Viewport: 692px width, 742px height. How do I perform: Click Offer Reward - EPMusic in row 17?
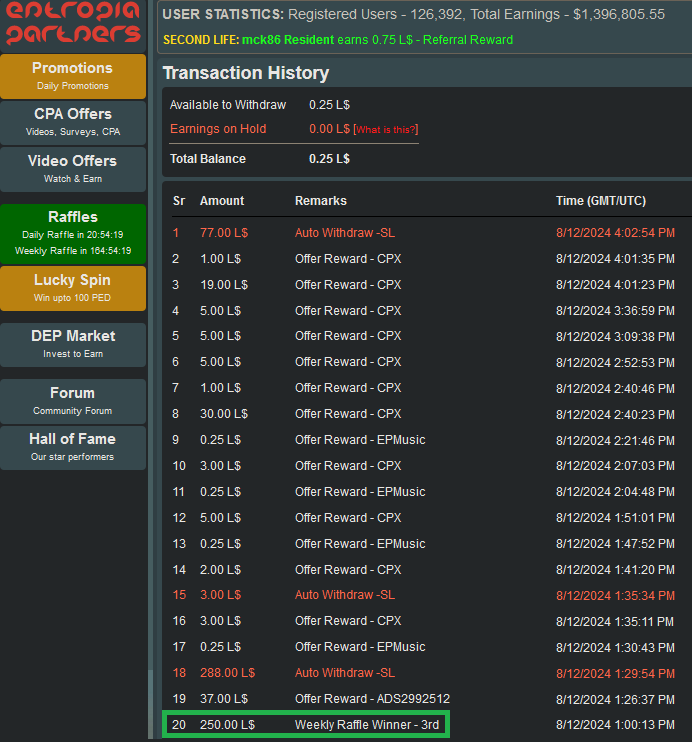click(360, 647)
